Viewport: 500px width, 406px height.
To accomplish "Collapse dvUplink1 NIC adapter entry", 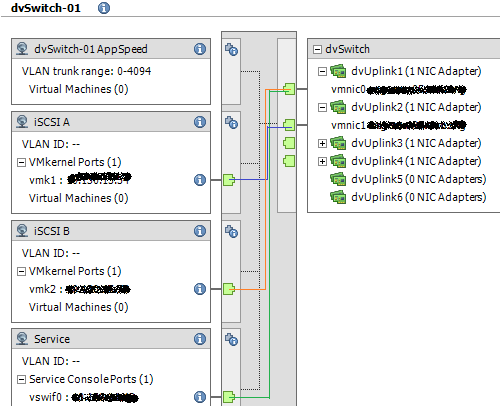I will coord(322,71).
